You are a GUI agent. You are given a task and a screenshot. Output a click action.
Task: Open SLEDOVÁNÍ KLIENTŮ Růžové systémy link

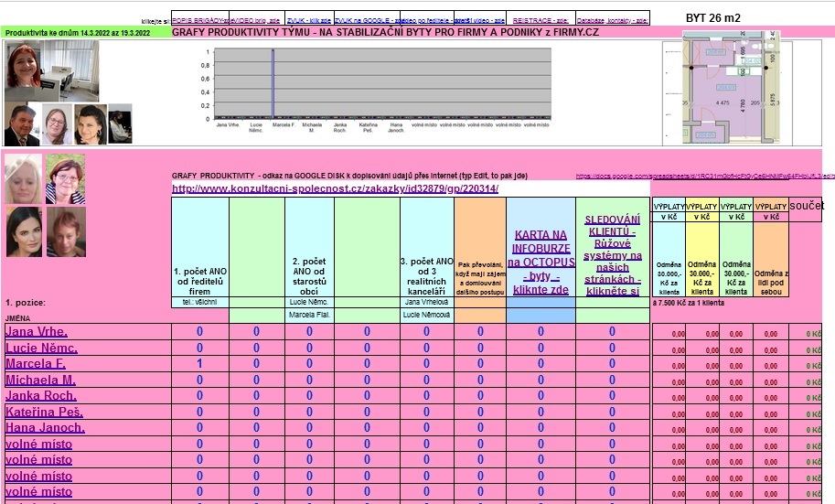click(613, 255)
